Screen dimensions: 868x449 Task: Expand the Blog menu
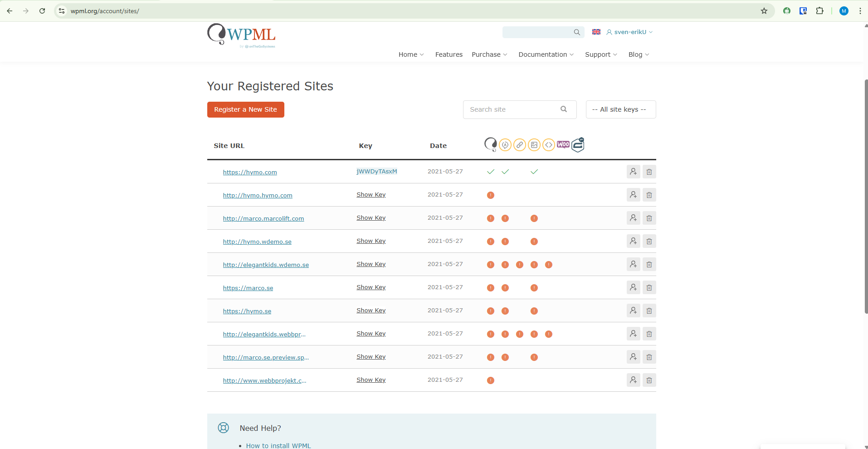click(x=639, y=54)
